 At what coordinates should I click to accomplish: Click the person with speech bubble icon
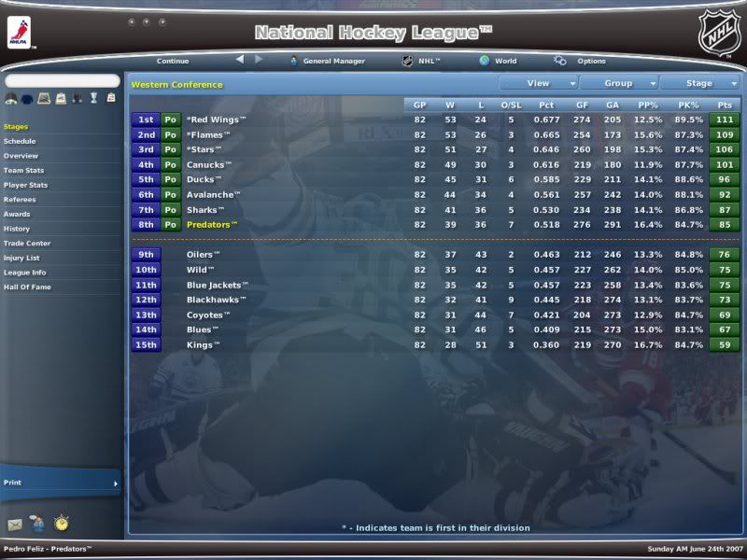tap(37, 524)
